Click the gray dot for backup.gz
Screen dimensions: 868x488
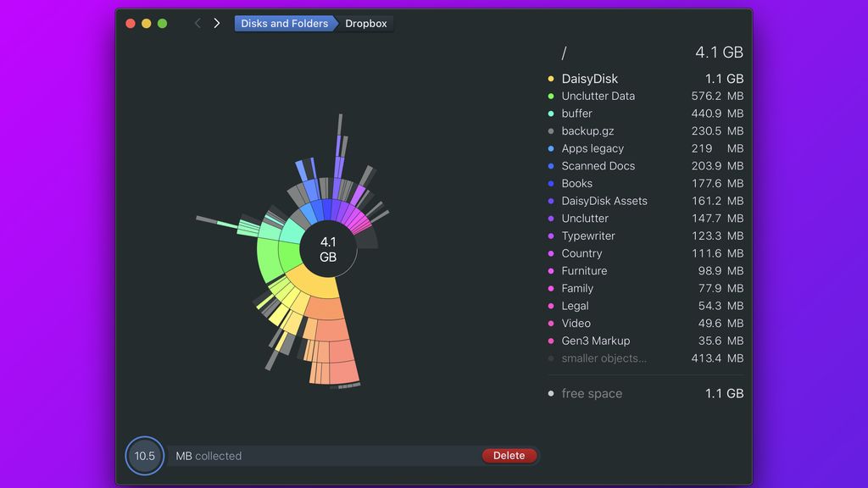click(x=551, y=131)
